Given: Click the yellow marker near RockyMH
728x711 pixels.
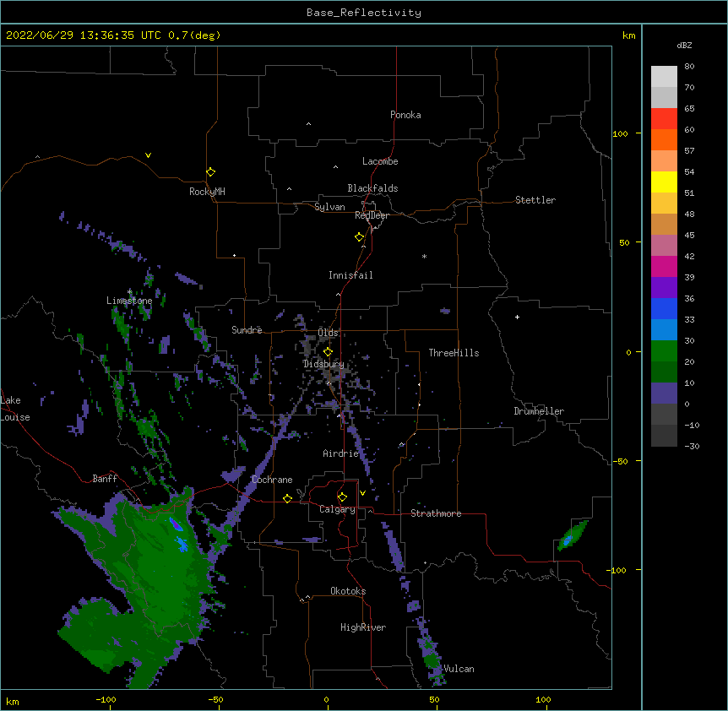Looking at the screenshot, I should tap(210, 172).
